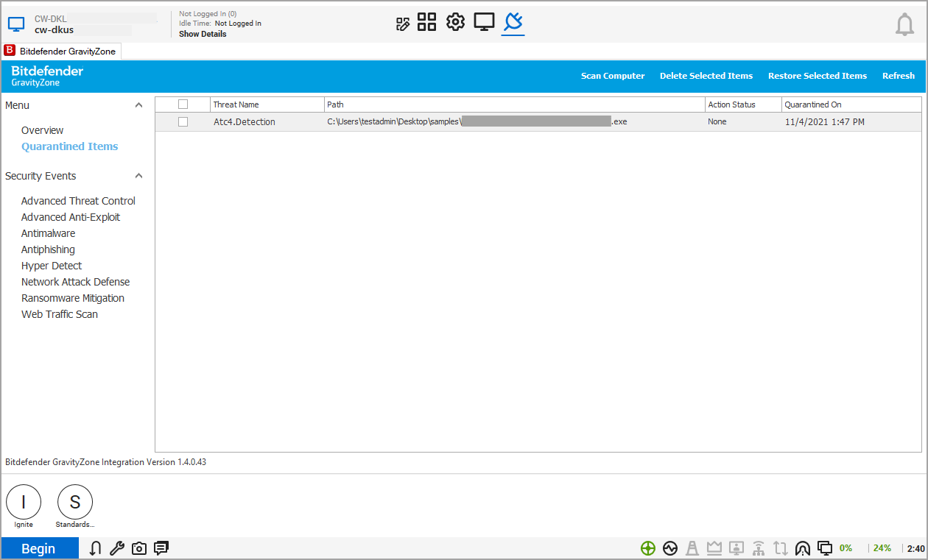The width and height of the screenshot is (928, 560).
Task: Tick the Atc4.Detection row checkbox
Action: coord(183,122)
